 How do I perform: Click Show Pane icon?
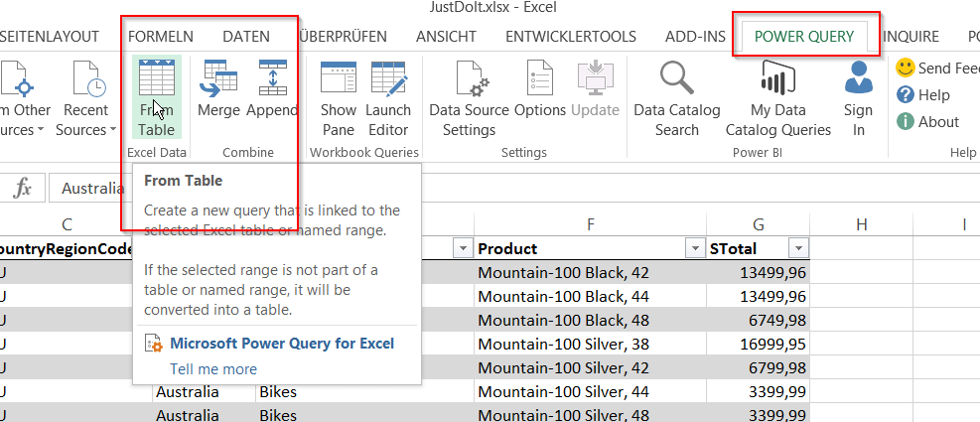pyautogui.click(x=339, y=78)
